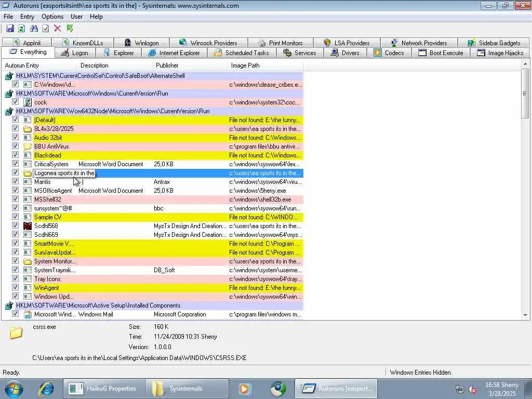
Task: Switch to HaikuG Properties taskbar window
Action: (x=104, y=389)
